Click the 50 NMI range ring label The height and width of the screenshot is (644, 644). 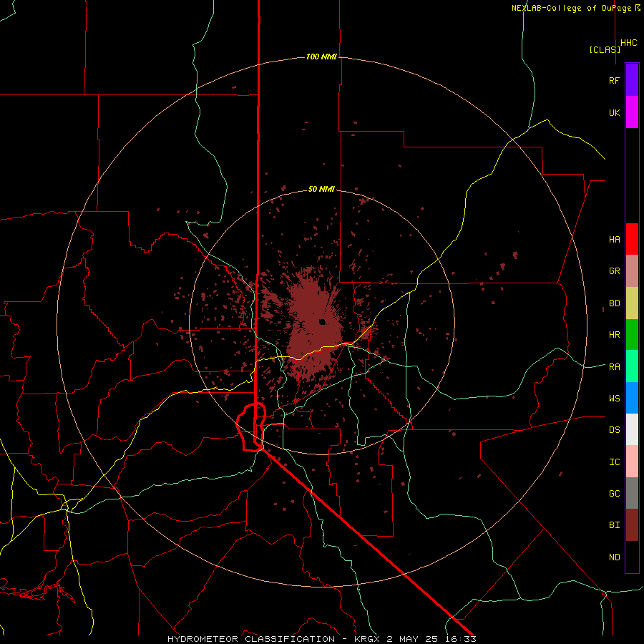(321, 189)
